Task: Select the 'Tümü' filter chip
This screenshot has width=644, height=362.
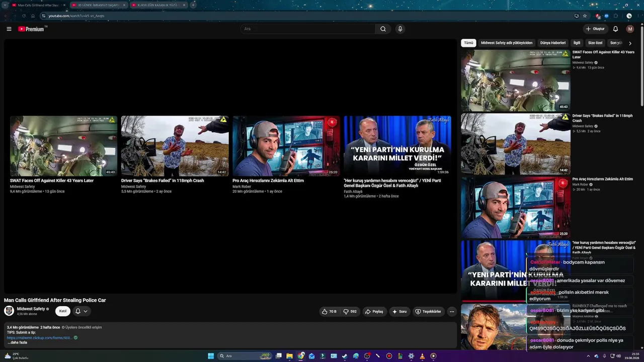Action: point(468,43)
